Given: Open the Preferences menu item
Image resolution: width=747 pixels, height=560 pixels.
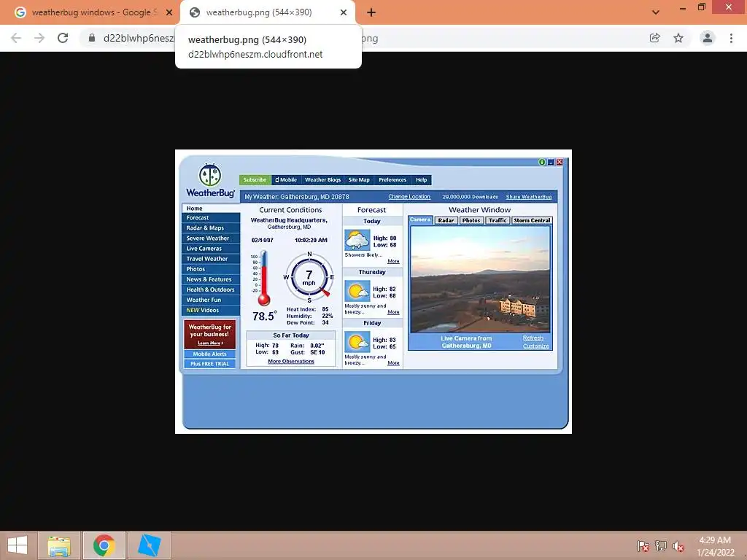Looking at the screenshot, I should [x=392, y=180].
